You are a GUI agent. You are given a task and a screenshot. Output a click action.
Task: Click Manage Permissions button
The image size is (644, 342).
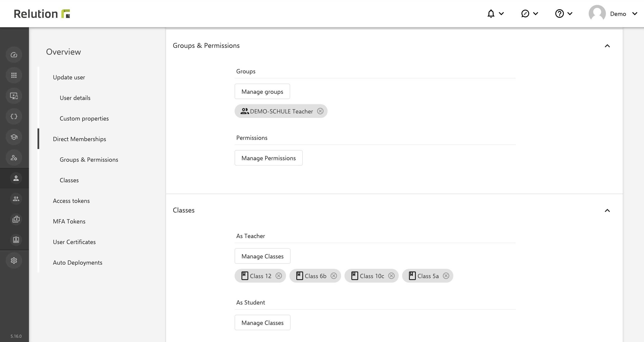tap(269, 158)
